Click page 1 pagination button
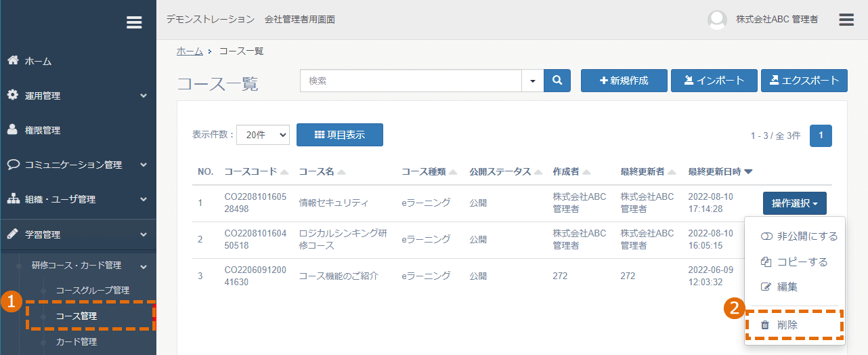 821,135
